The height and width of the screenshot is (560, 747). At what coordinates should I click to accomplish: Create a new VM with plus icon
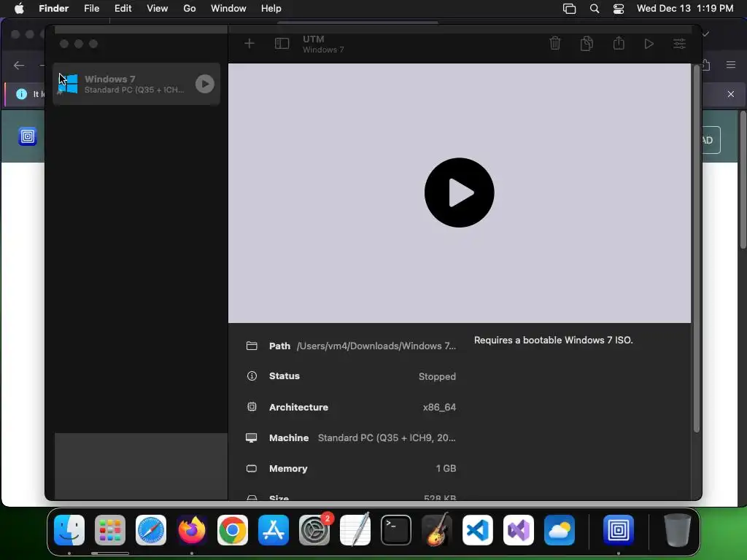tap(249, 44)
